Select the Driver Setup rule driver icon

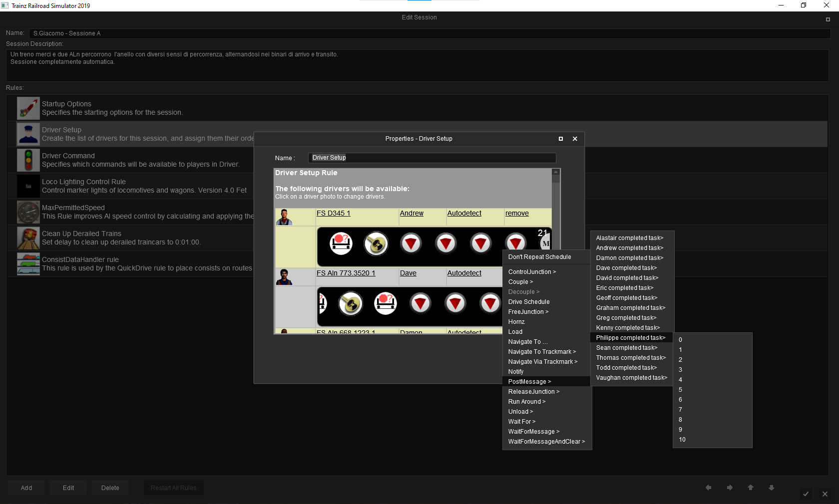click(28, 134)
